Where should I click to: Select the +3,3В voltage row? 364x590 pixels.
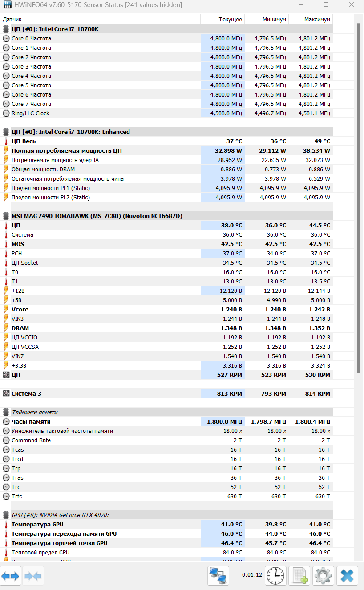coord(166,366)
